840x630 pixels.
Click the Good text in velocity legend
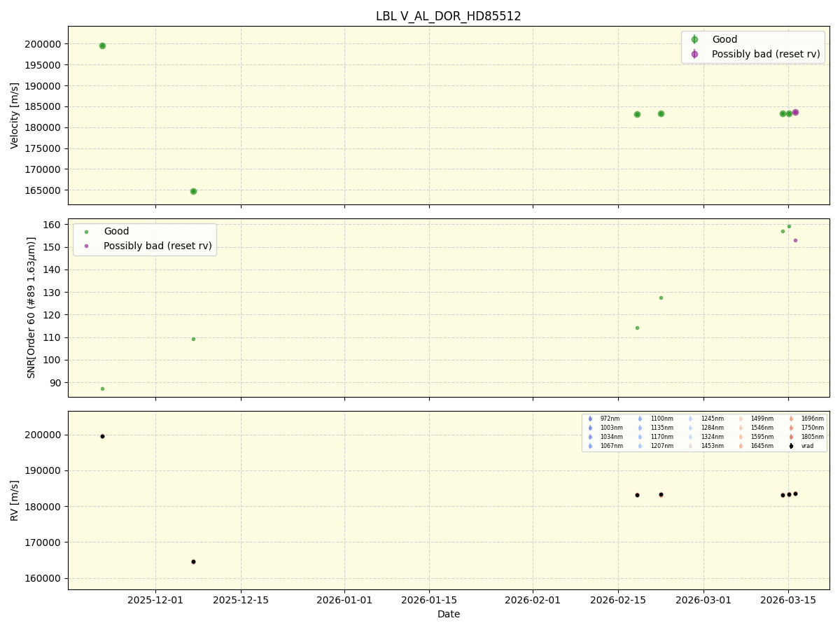(x=724, y=40)
